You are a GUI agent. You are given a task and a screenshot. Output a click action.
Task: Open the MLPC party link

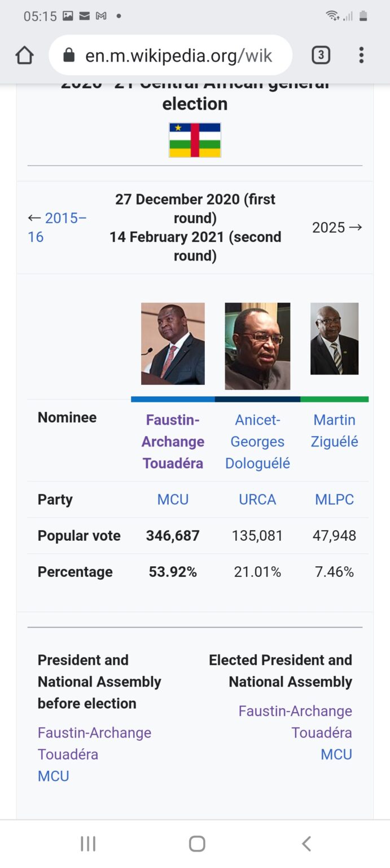(x=335, y=500)
